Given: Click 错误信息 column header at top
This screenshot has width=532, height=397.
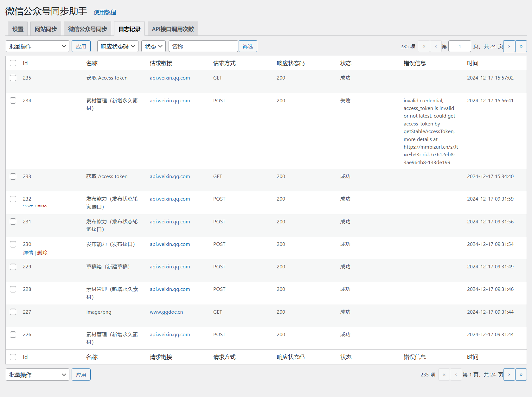Looking at the screenshot, I should pyautogui.click(x=415, y=63).
